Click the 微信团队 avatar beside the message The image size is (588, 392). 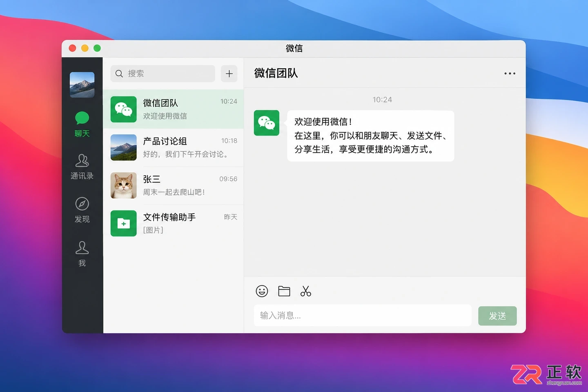tap(267, 123)
